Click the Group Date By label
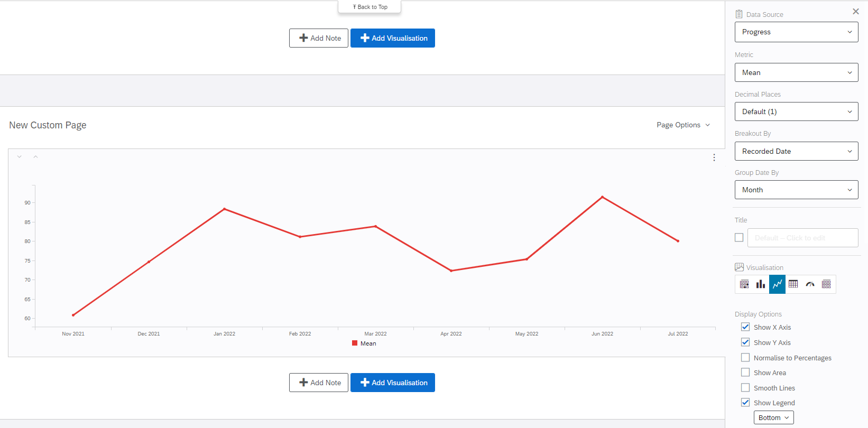The image size is (868, 428). pos(756,173)
